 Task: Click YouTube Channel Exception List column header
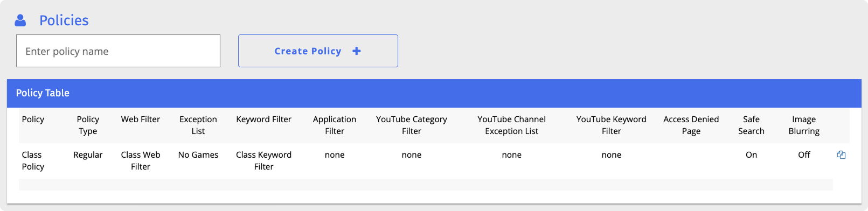[511, 125]
